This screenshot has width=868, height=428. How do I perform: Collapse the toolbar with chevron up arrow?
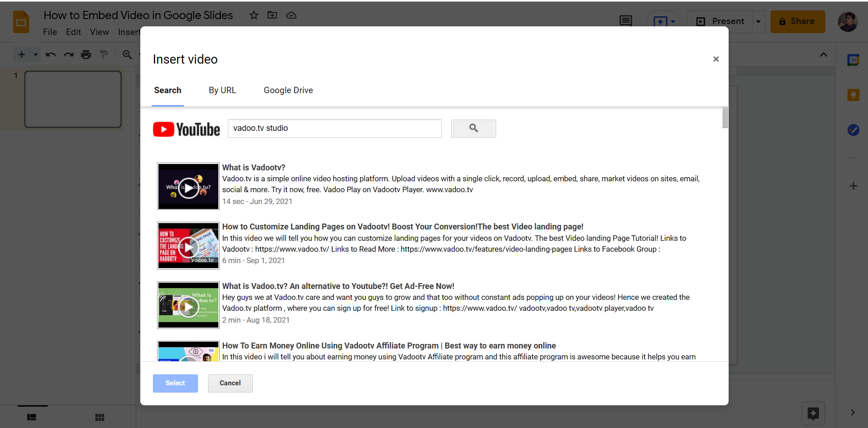coord(824,55)
